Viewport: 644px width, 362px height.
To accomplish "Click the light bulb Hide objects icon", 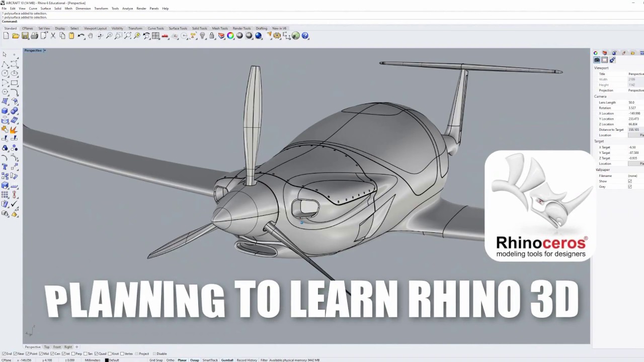I will 202,36.
